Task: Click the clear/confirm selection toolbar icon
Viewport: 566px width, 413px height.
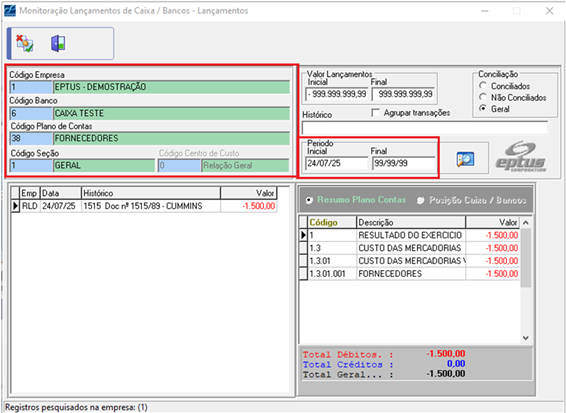Action: point(25,43)
